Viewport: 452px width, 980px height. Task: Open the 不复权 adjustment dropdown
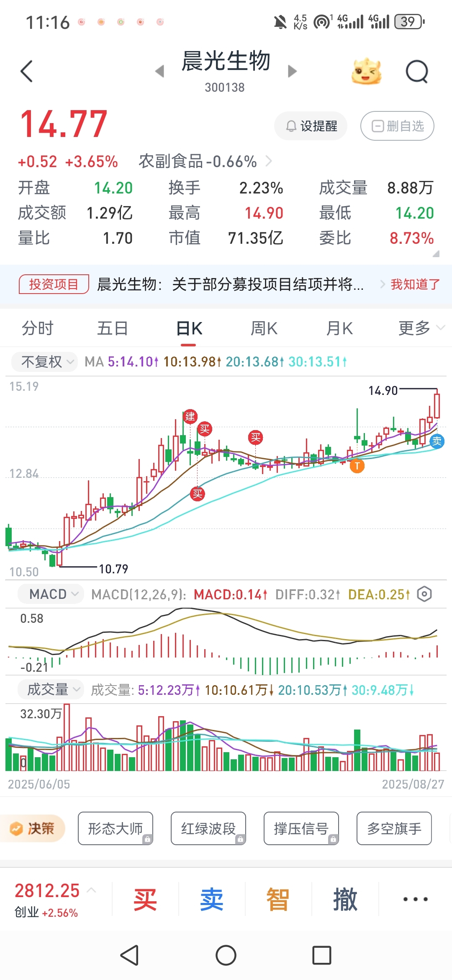tap(45, 361)
